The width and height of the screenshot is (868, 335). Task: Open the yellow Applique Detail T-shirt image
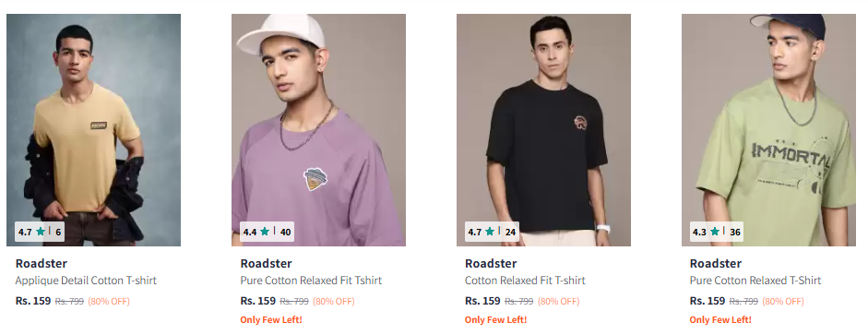pos(93,129)
